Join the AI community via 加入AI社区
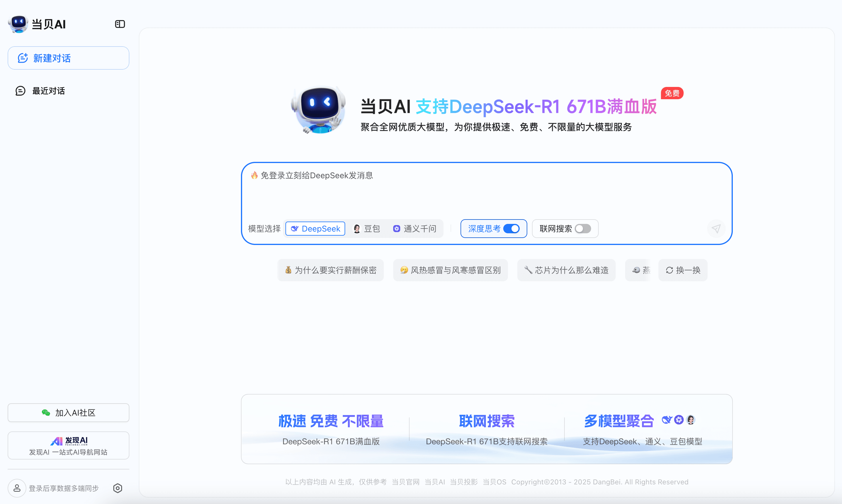The image size is (842, 504). tap(68, 413)
